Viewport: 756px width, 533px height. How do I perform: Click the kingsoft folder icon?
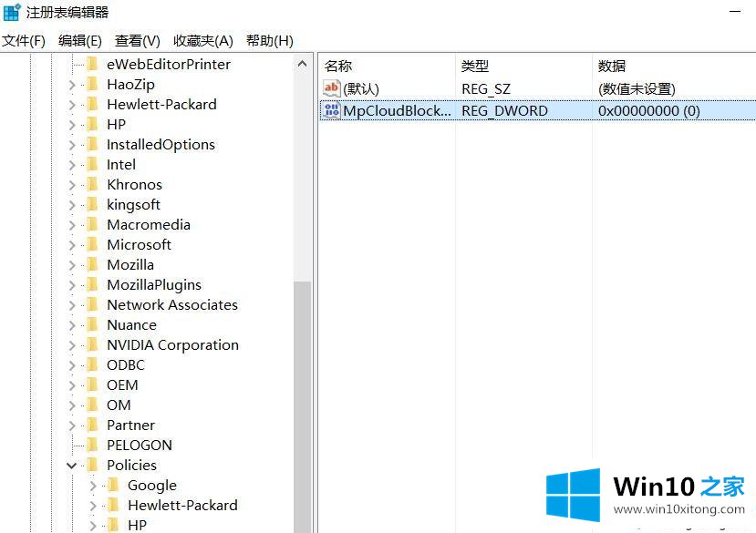93,204
